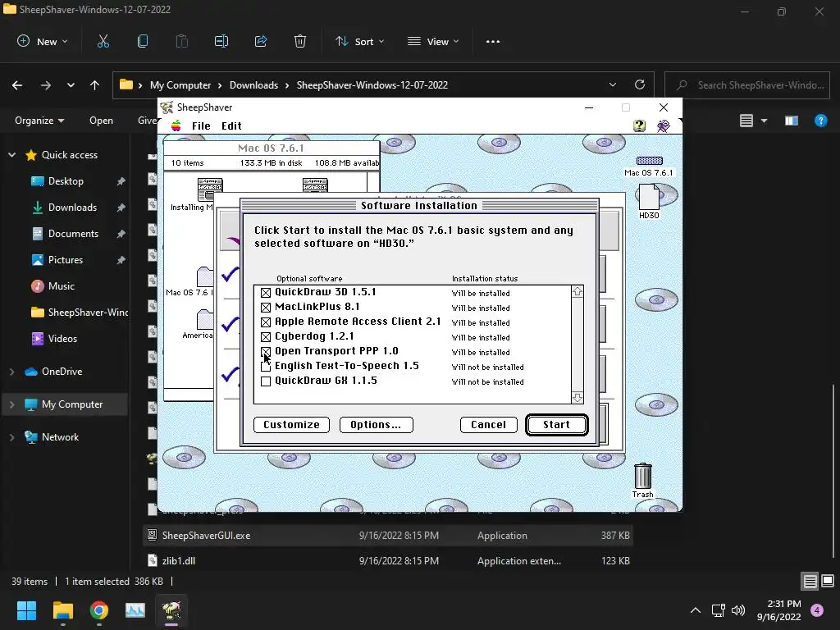The image size is (840, 630).
Task: Expand recent locations chevron beside forward arrow
Action: [71, 85]
